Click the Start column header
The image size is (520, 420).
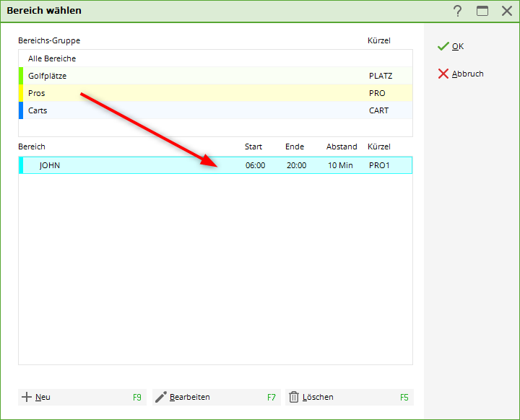253,146
